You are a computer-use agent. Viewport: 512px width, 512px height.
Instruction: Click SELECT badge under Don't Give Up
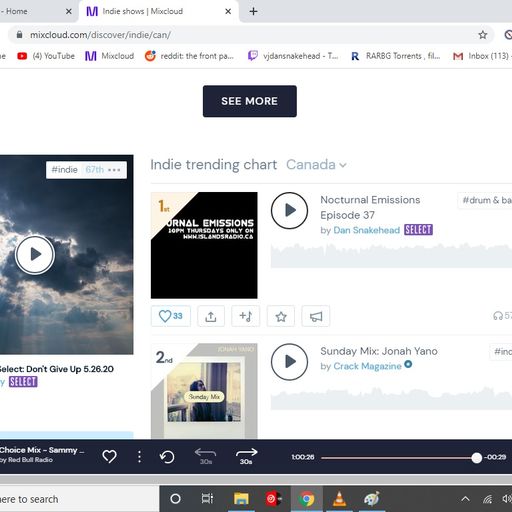[23, 382]
